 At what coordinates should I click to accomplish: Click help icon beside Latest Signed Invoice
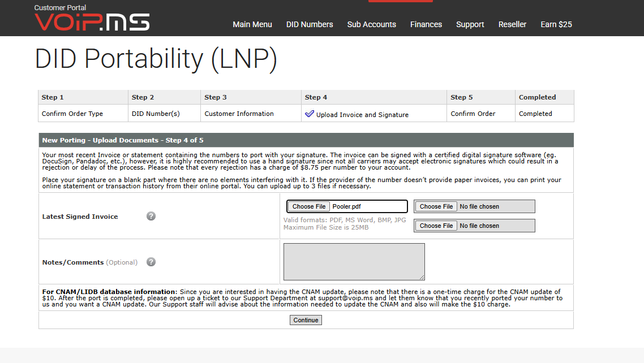[151, 216]
